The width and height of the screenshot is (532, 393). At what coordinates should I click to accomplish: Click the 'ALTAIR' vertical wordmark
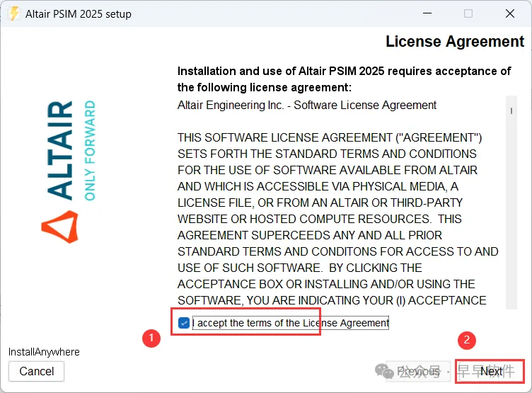click(60, 150)
